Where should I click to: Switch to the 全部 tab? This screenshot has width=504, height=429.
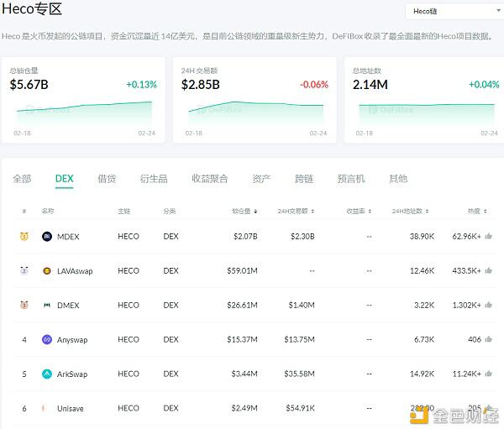[x=22, y=179]
